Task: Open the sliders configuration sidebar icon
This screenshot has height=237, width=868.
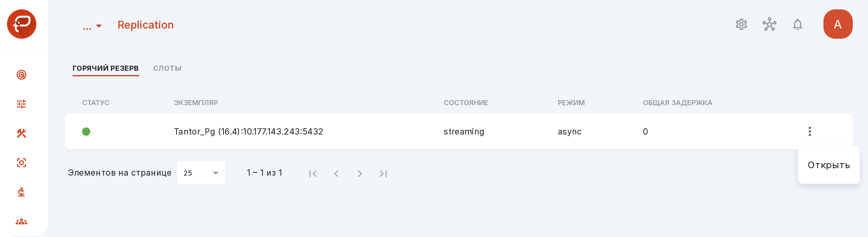Action: [21, 104]
